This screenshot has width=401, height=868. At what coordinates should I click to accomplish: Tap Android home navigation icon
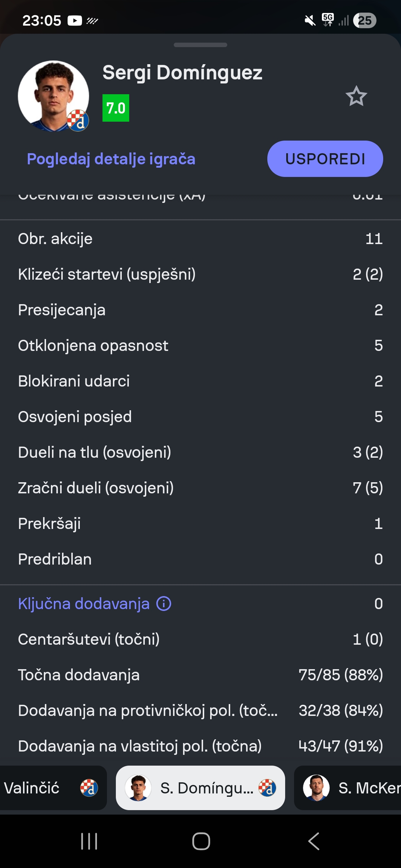pyautogui.click(x=201, y=841)
